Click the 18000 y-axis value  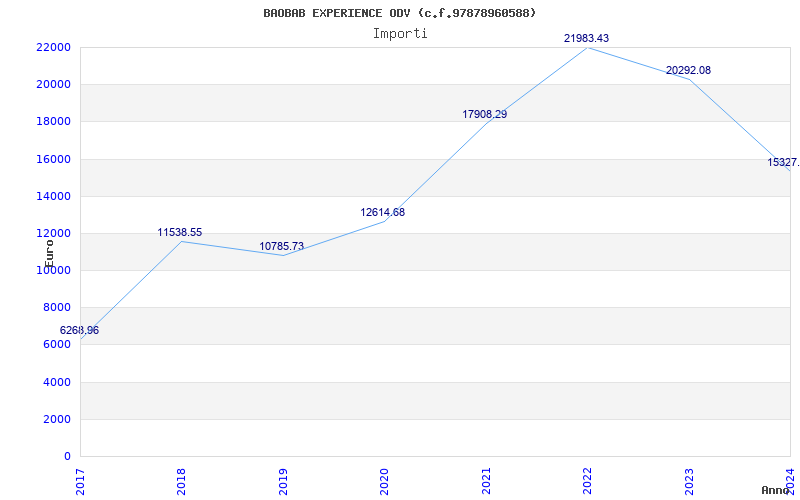[53, 122]
